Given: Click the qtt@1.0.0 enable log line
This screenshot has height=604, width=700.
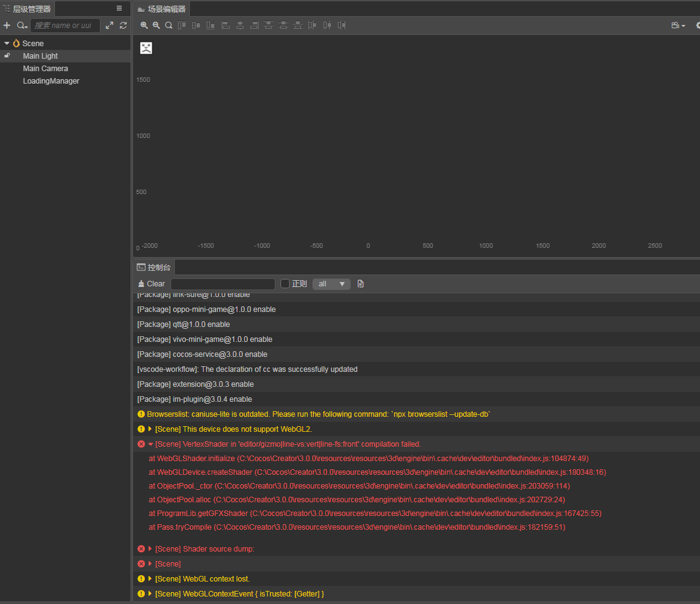Looking at the screenshot, I should [184, 324].
